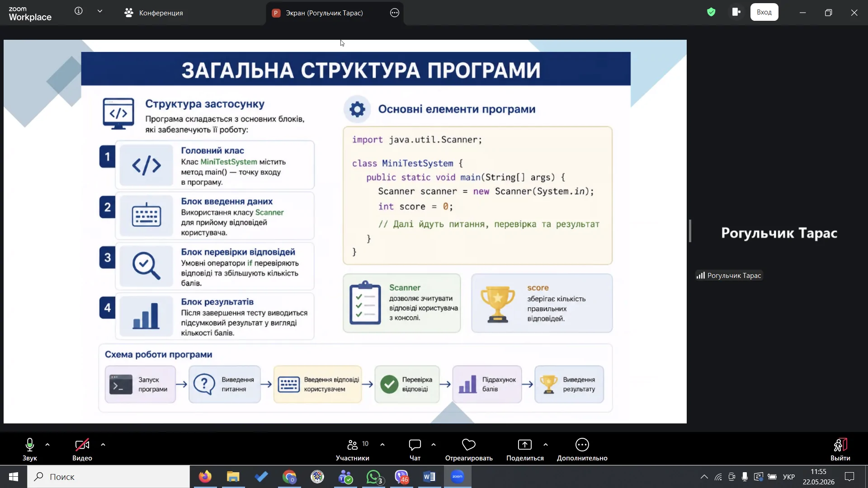
Task: Click the microphone tray icon
Action: coord(745,477)
